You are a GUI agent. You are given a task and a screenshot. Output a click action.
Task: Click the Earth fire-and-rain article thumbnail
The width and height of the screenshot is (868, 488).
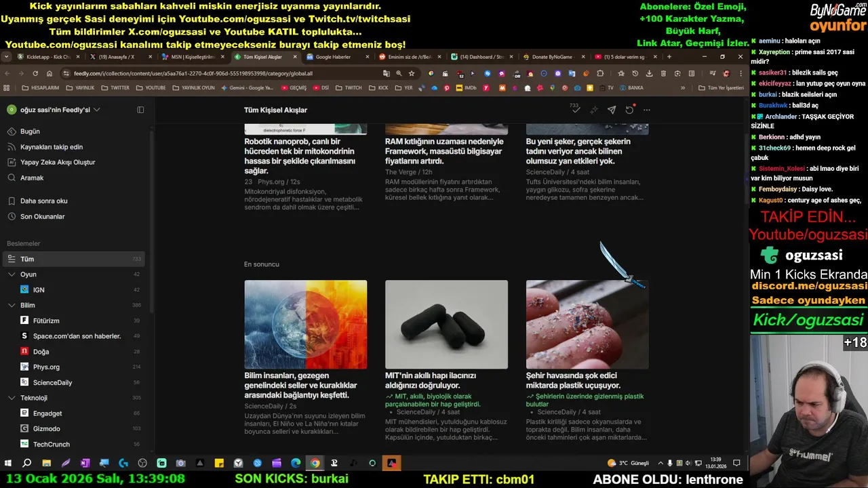point(306,325)
